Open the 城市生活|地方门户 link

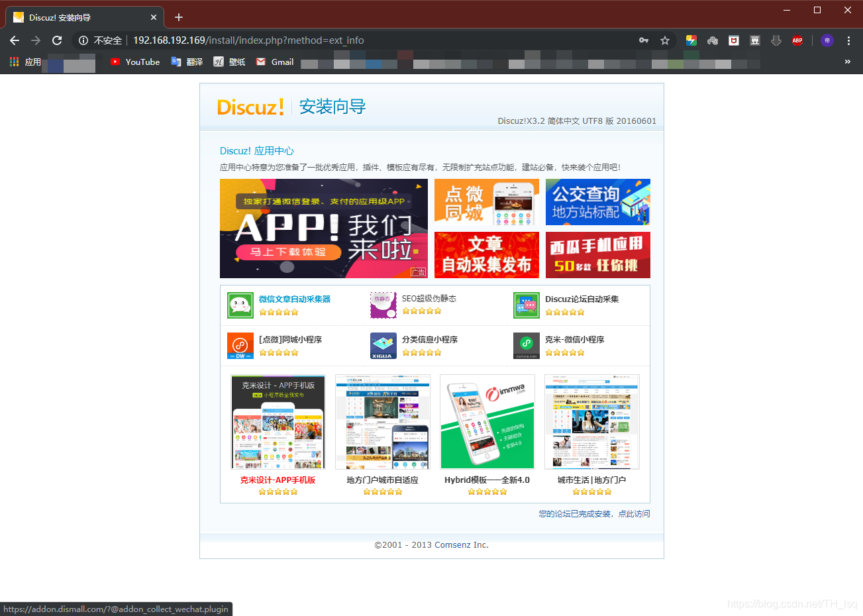click(592, 480)
